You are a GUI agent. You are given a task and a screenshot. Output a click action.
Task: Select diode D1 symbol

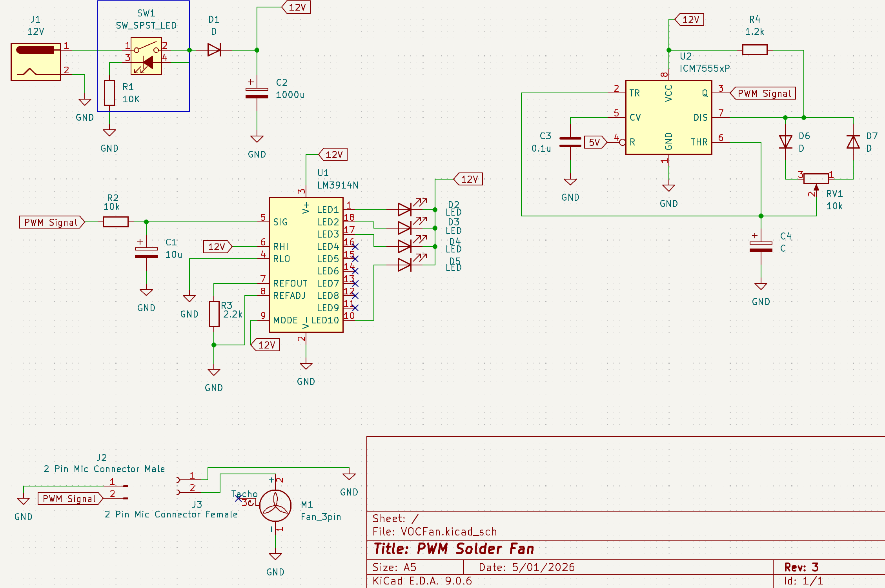[214, 50]
